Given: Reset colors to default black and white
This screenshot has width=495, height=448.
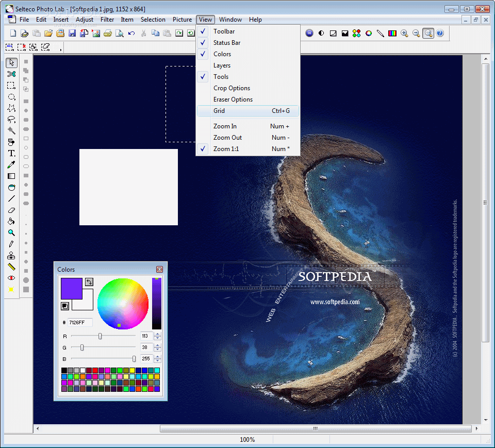Looking at the screenshot, I should [65, 306].
